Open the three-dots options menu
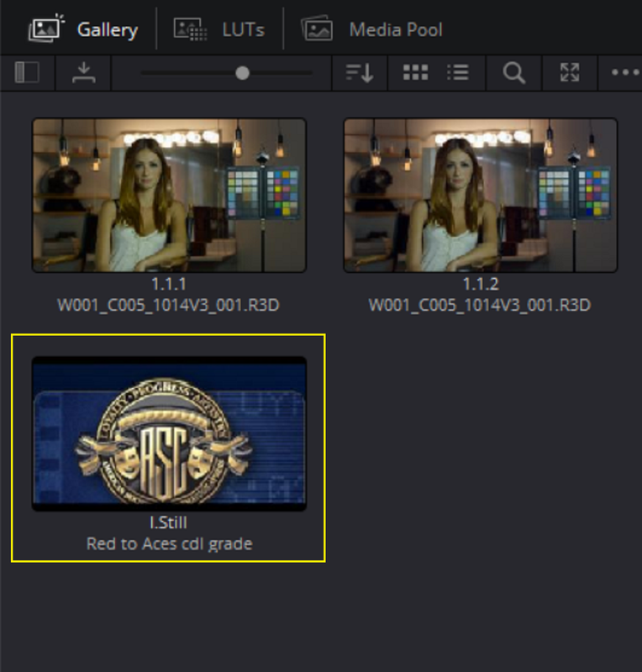Image resolution: width=642 pixels, height=672 pixels. pyautogui.click(x=625, y=72)
